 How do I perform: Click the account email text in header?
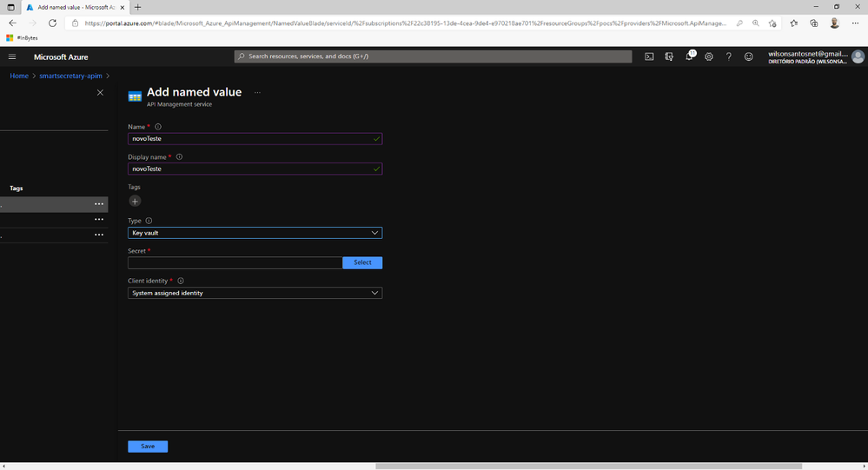coord(808,54)
